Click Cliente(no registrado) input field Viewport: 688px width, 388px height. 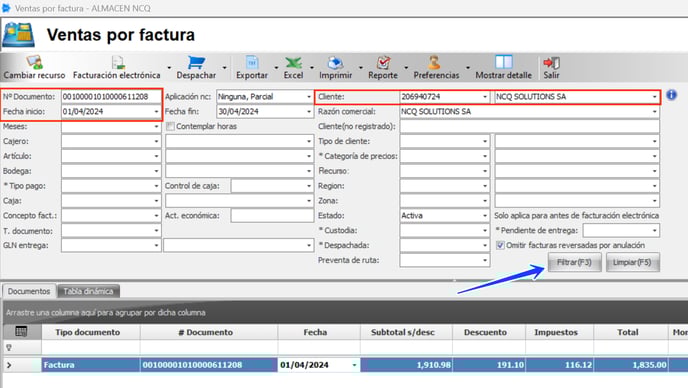click(x=530, y=127)
